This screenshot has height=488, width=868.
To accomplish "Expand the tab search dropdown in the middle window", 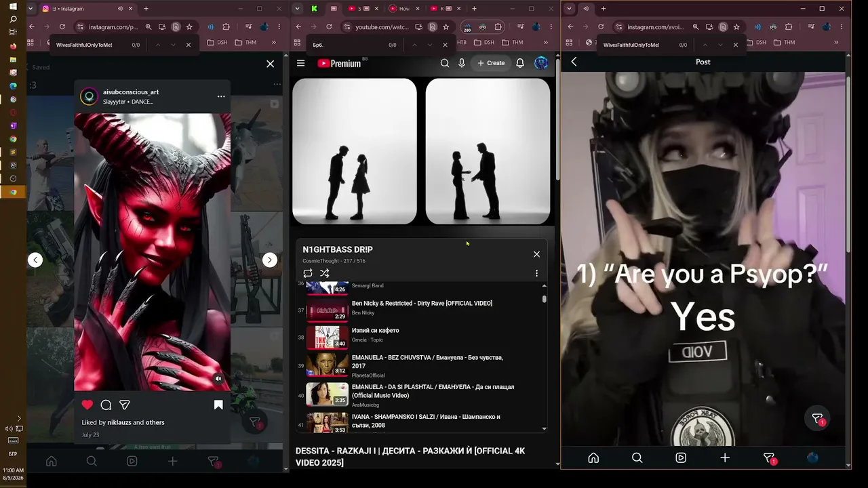I will [x=298, y=9].
